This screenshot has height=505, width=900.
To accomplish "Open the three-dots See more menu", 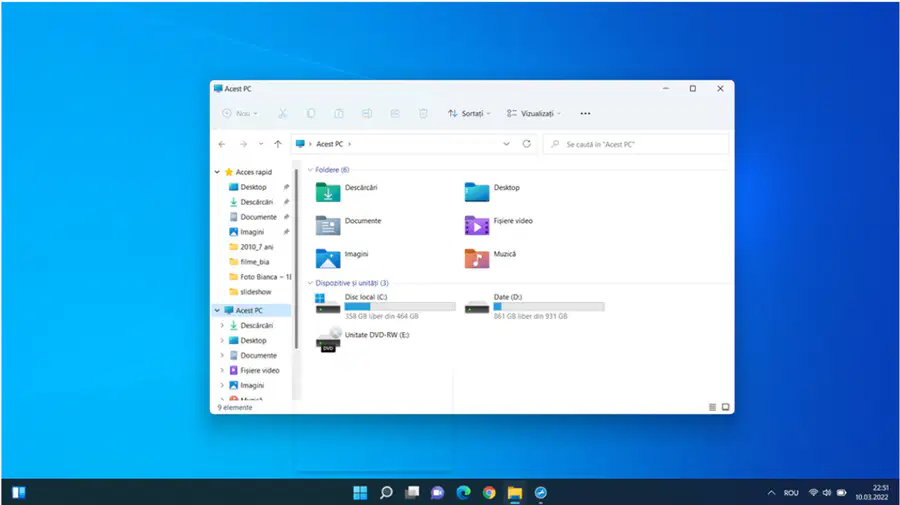I will pos(585,114).
